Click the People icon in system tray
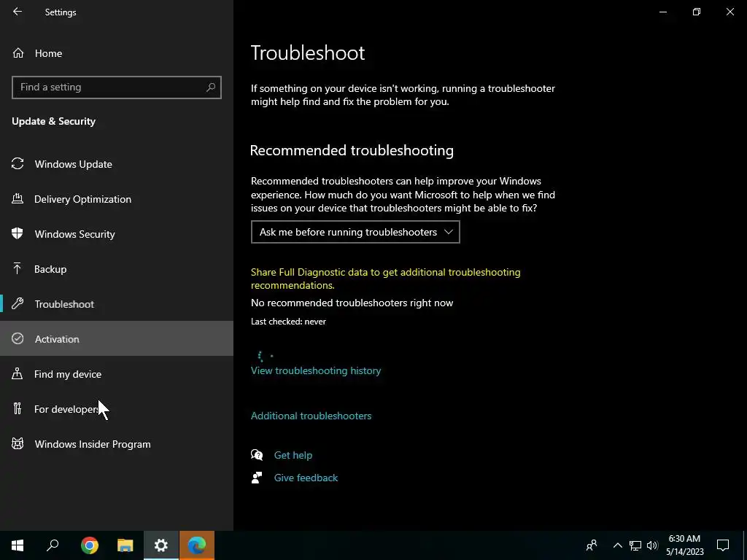747x560 pixels. click(592, 545)
